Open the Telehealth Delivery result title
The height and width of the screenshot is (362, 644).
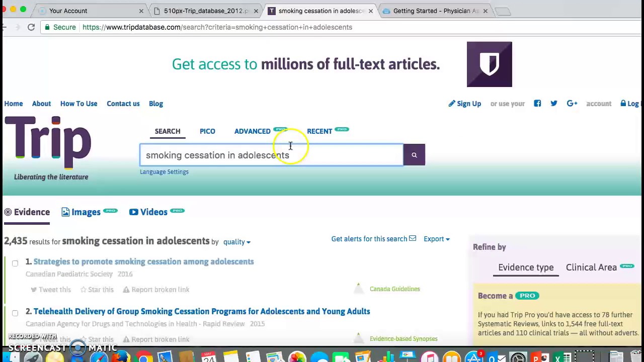(202, 311)
